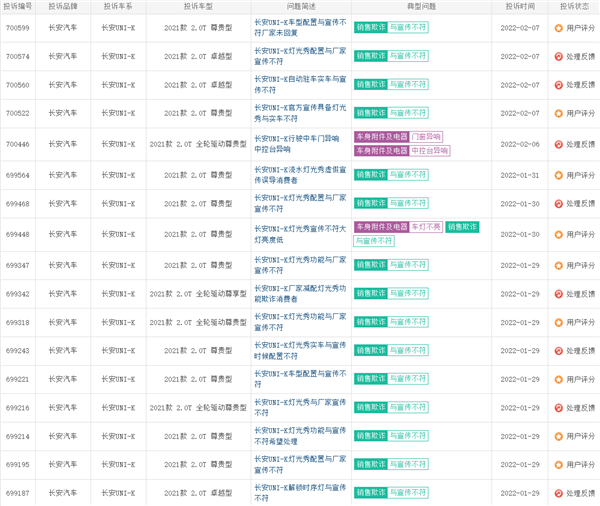This screenshot has width=600, height=506.
Task: Click the '门窗异响' tag
Action: click(x=426, y=137)
